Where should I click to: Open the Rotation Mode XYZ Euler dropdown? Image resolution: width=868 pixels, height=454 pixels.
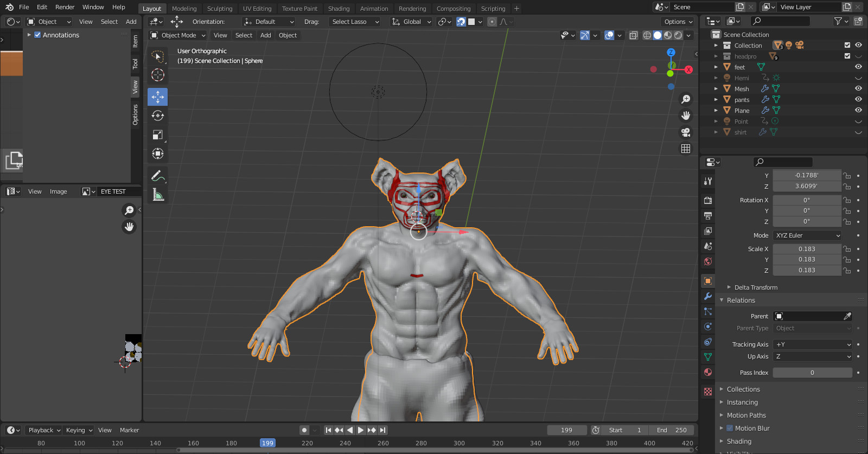tap(807, 235)
